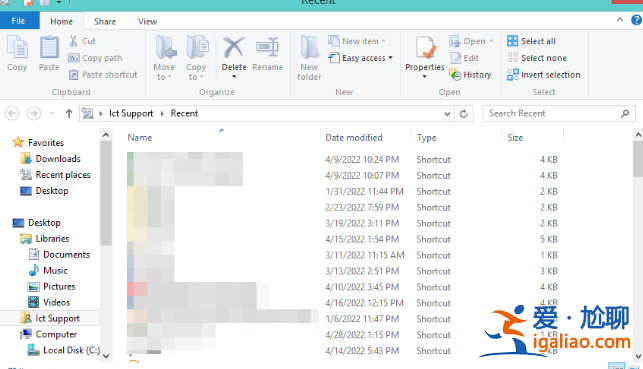
Task: Open Recent places in sidebar
Action: tap(55, 174)
